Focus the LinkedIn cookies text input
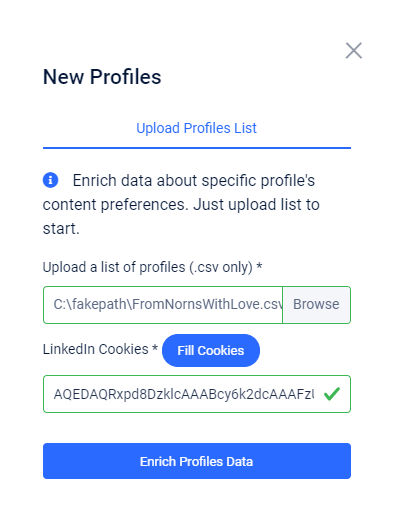Image resolution: width=394 pixels, height=507 pixels. click(x=197, y=394)
